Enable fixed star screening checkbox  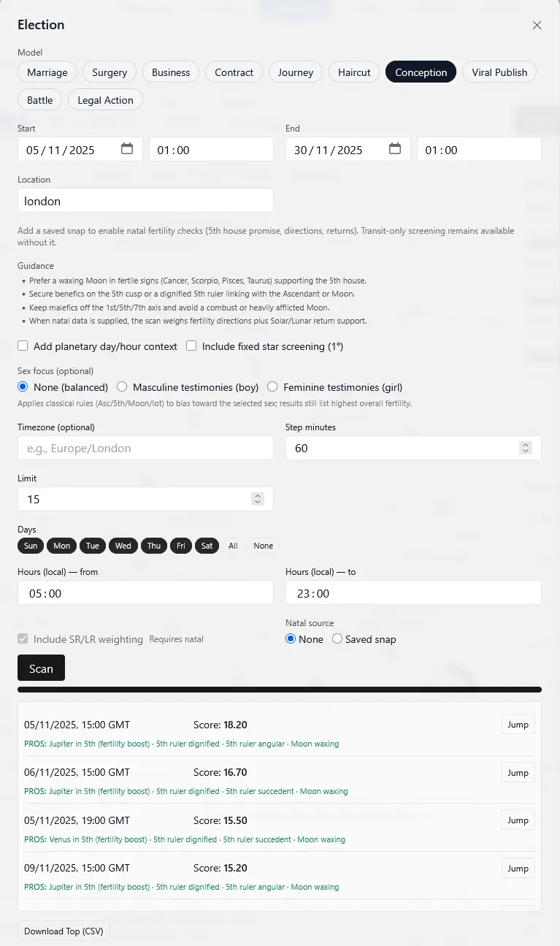(x=191, y=346)
